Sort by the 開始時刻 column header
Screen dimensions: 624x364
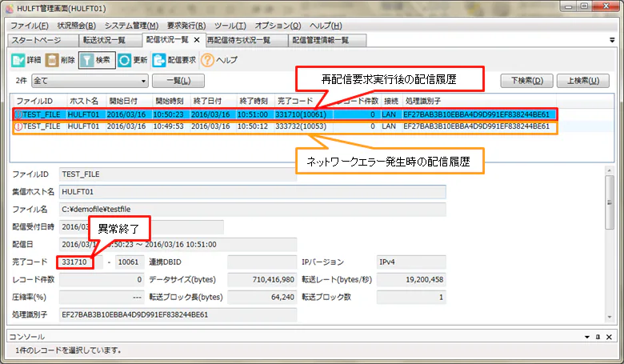pos(171,101)
